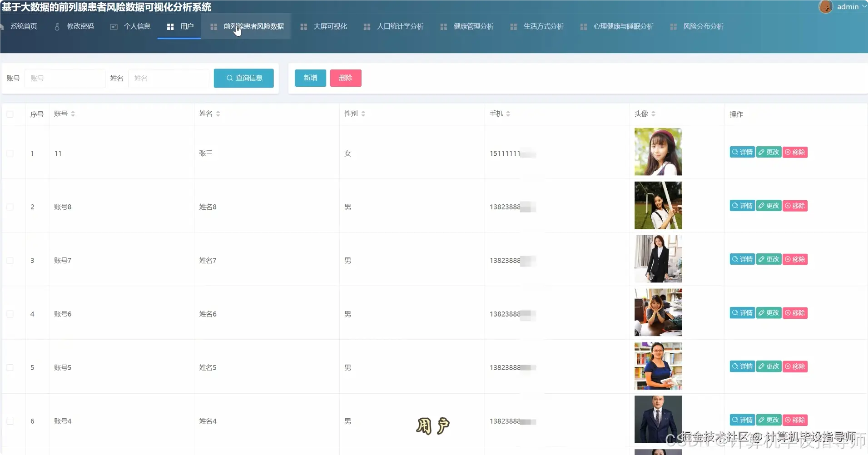868x455 pixels.
Task: Check the row for 账号5
Action: click(10, 368)
